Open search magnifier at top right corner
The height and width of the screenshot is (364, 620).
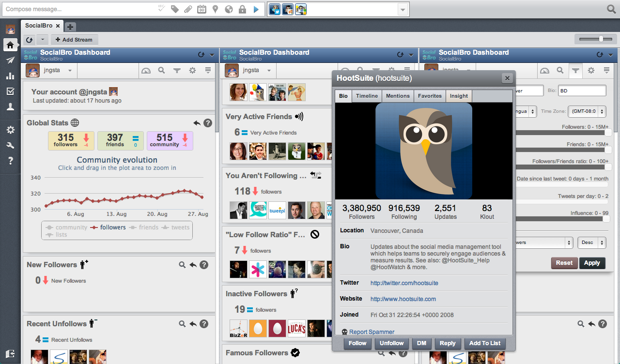pos(611,9)
